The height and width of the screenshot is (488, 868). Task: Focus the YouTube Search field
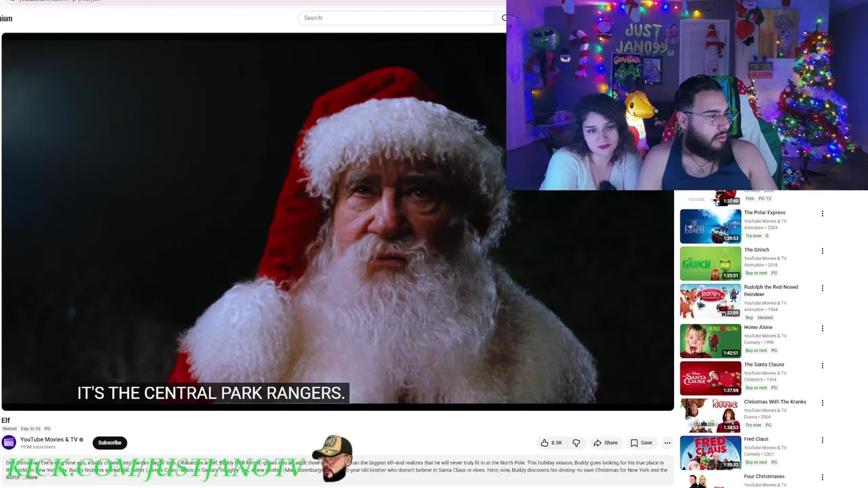click(x=397, y=18)
